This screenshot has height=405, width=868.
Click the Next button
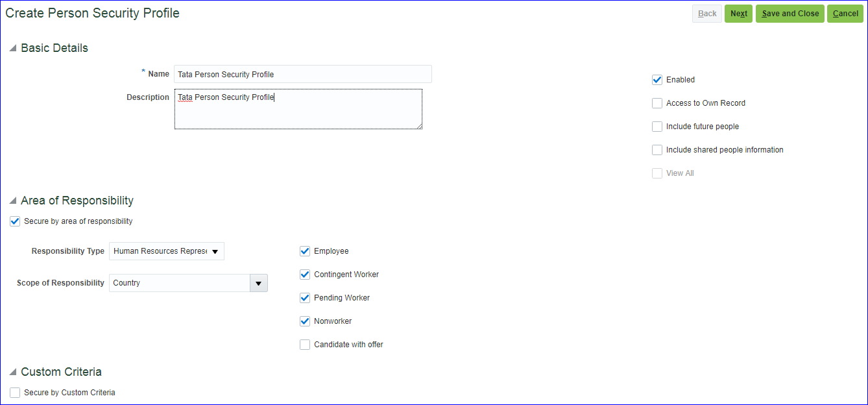pos(738,14)
